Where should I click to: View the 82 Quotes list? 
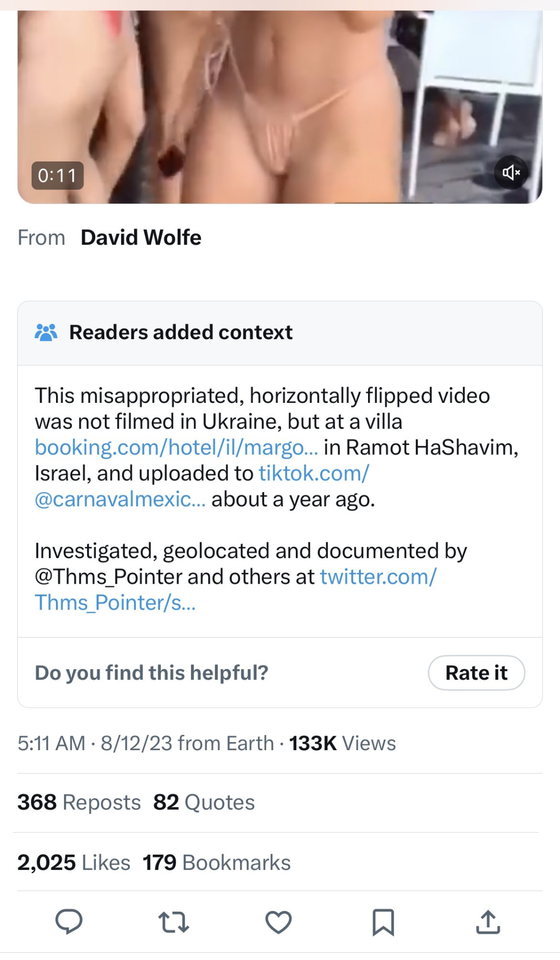(x=204, y=802)
